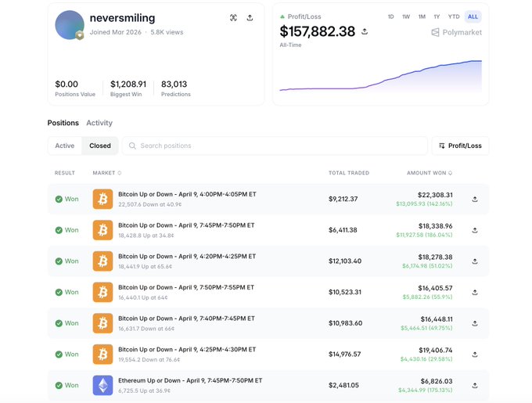Click the RESULT column header

click(65, 173)
